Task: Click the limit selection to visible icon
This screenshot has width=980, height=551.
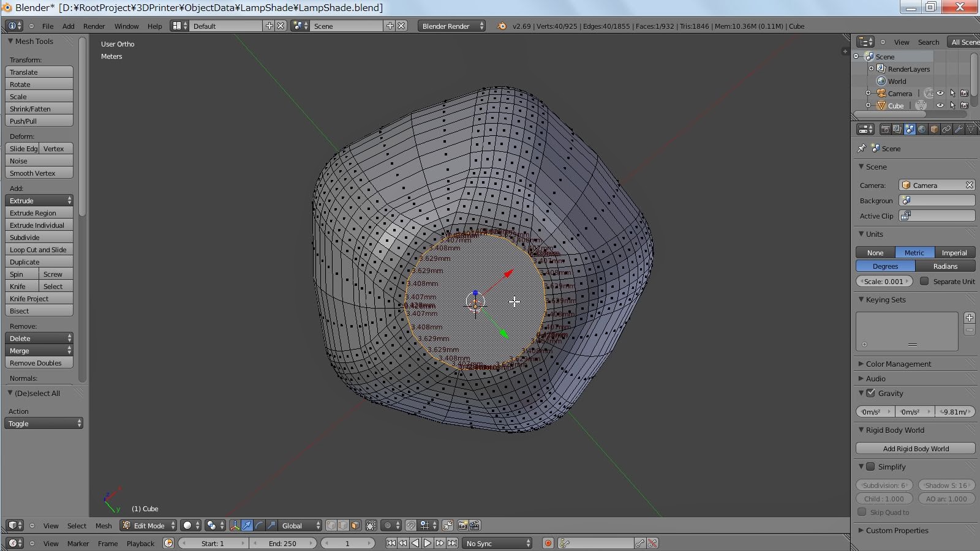Action: 371,525
